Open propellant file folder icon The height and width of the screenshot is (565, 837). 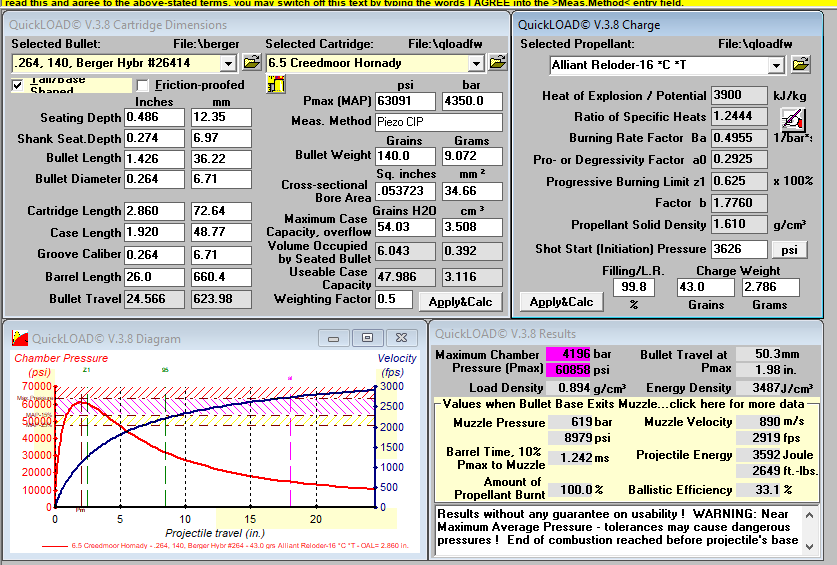coord(800,65)
